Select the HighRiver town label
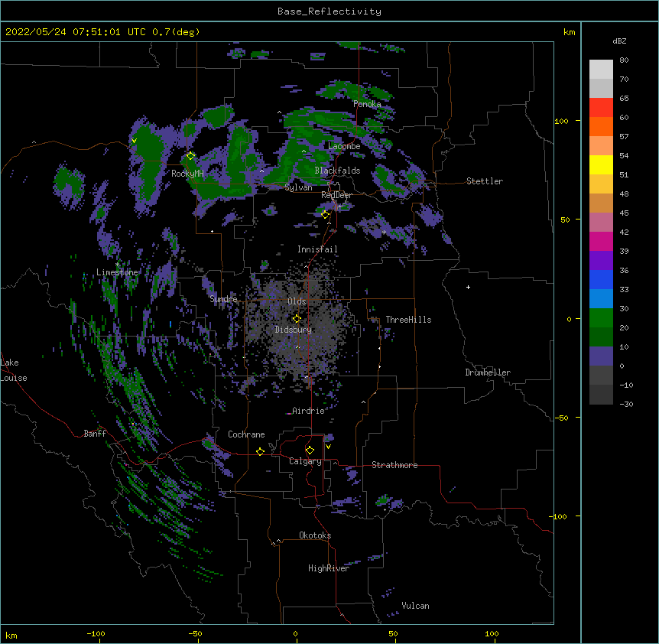Image resolution: width=659 pixels, height=644 pixels. [329, 568]
